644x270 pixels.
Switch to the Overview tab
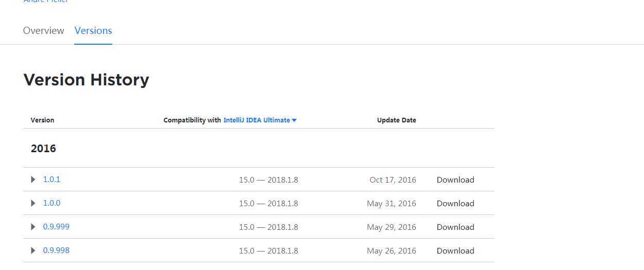(x=44, y=30)
